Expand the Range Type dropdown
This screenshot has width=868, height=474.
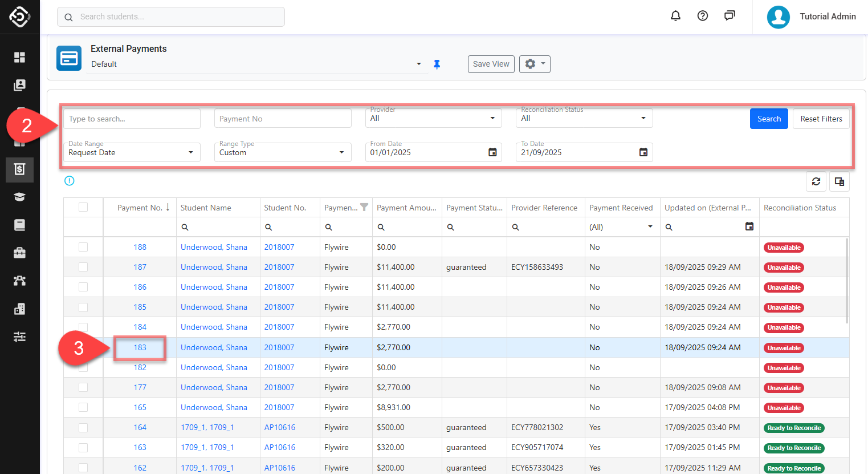(282, 152)
